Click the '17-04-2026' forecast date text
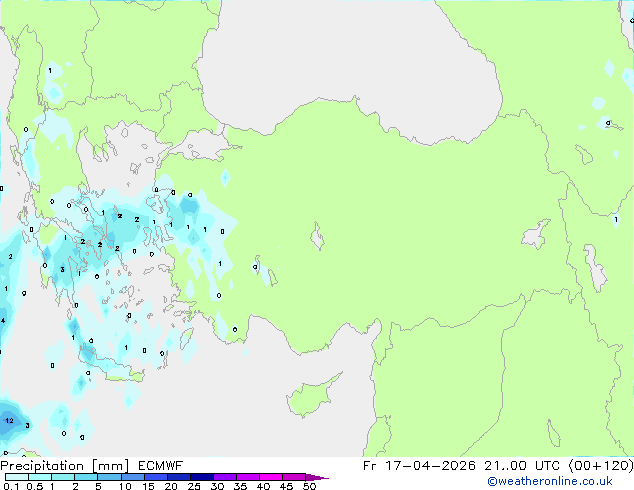The width and height of the screenshot is (634, 490). 430,466
